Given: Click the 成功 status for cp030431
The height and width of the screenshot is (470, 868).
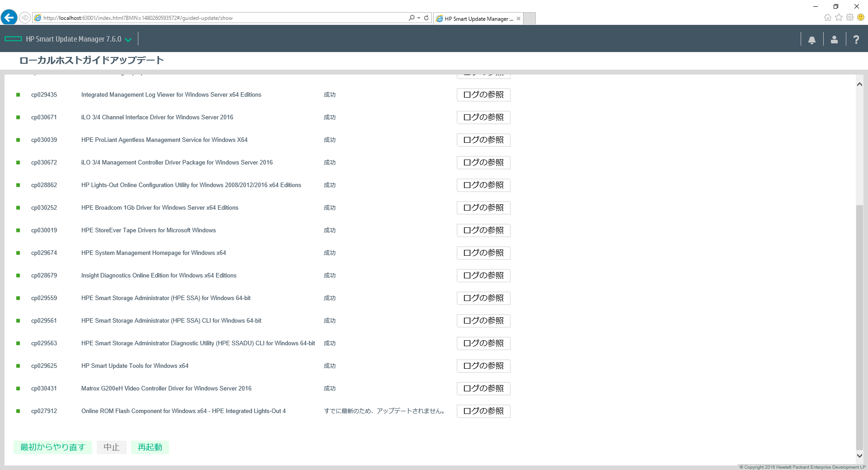Looking at the screenshot, I should (x=330, y=389).
